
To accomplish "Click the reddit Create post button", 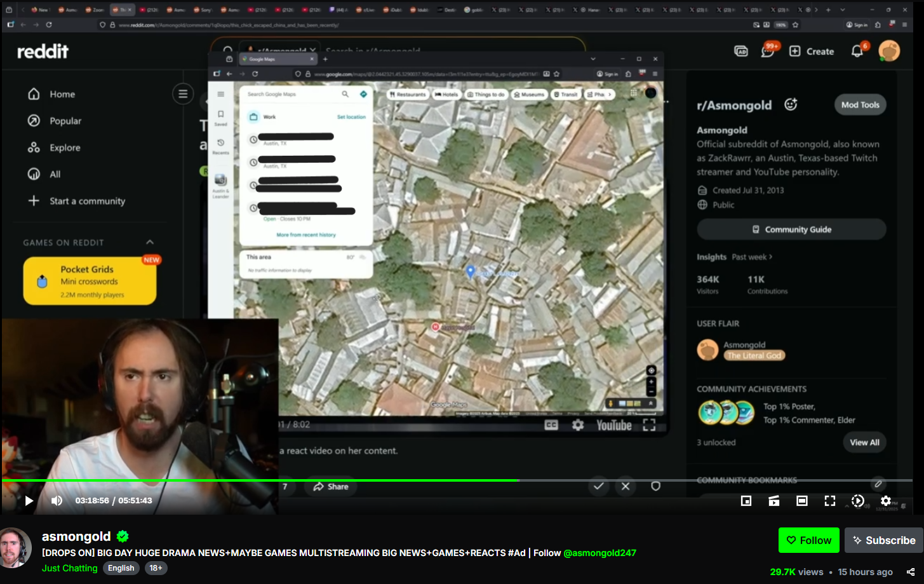I will coord(812,51).
